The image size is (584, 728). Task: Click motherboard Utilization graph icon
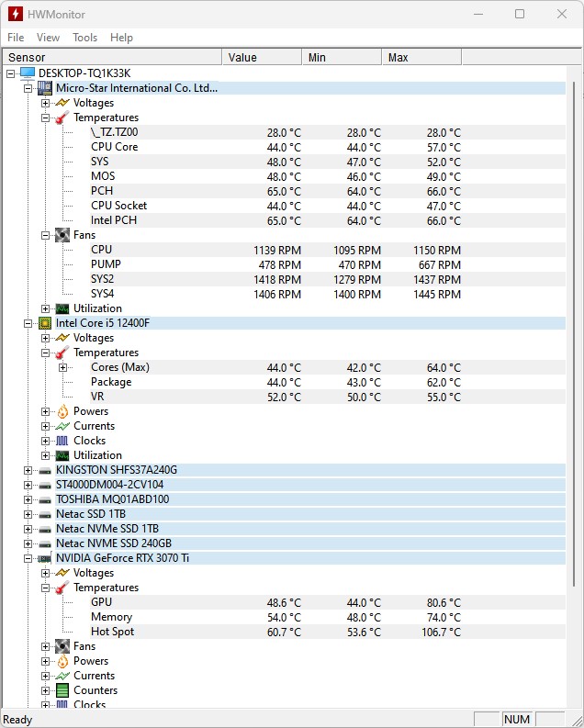point(62,308)
